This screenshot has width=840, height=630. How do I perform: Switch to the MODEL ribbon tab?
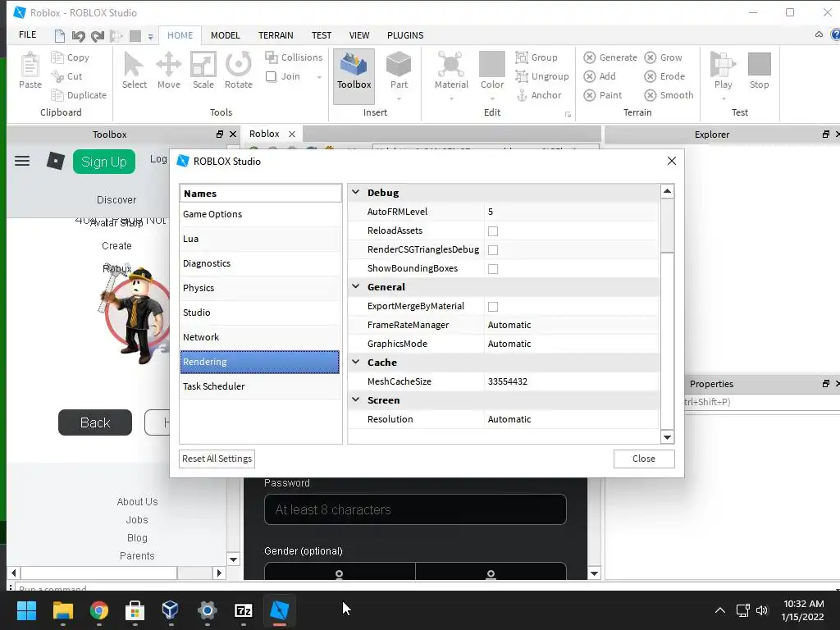tap(225, 35)
